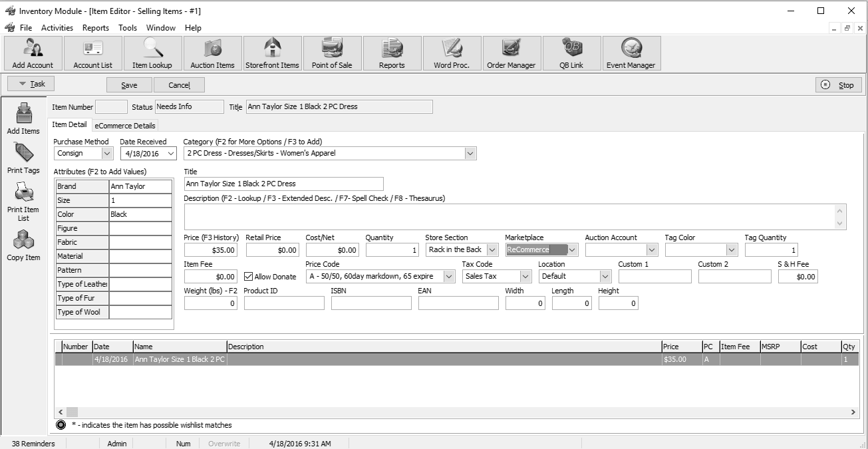Viewport: 868px width, 449px height.
Task: Click the Stop button
Action: (x=838, y=85)
